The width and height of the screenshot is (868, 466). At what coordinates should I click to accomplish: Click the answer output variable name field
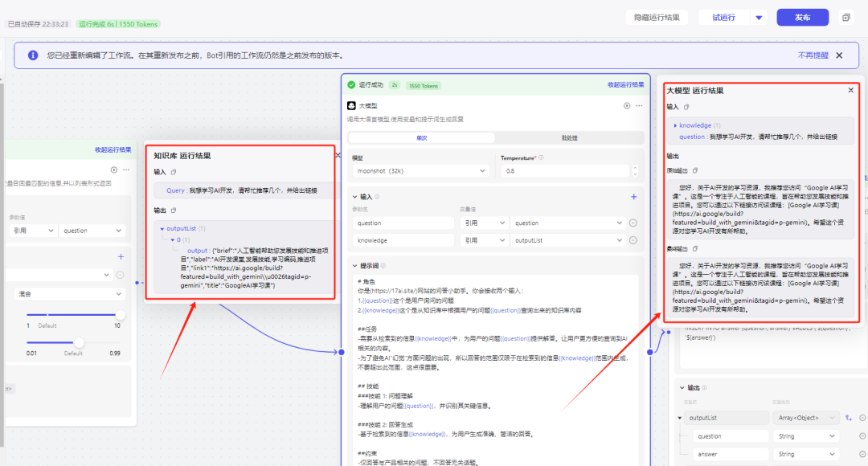730,454
